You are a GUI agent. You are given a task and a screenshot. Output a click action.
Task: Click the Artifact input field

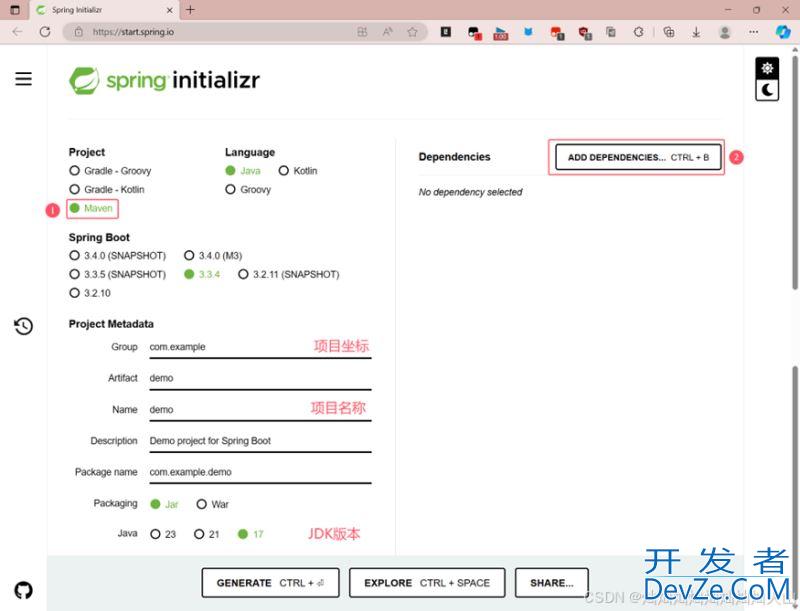pyautogui.click(x=260, y=378)
